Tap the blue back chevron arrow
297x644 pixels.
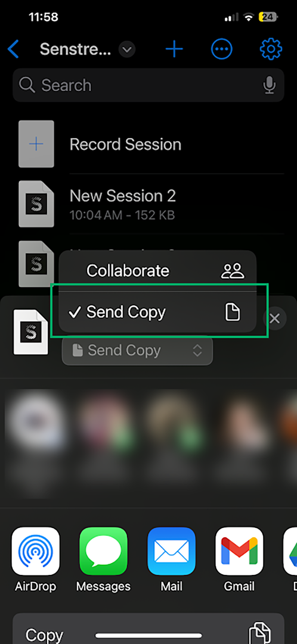point(13,49)
